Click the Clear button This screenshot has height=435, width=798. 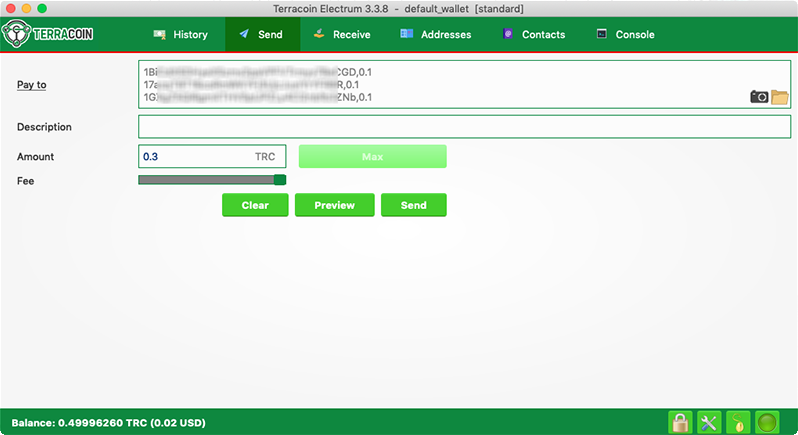(x=255, y=205)
